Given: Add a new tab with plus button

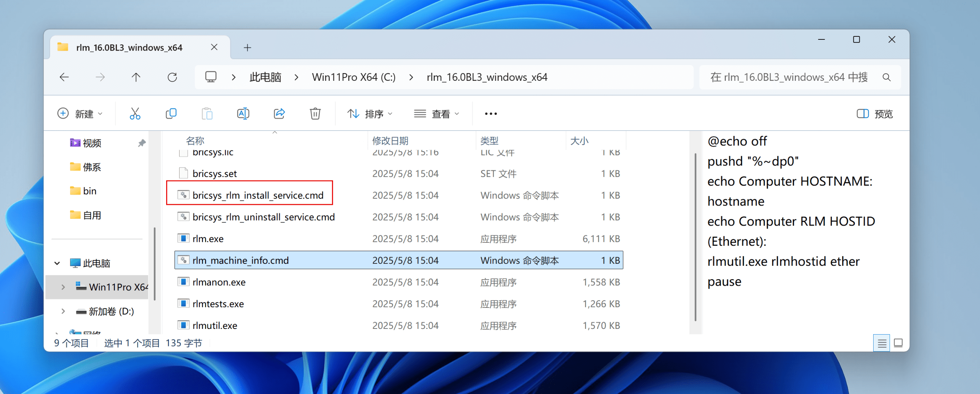Looking at the screenshot, I should click(247, 47).
